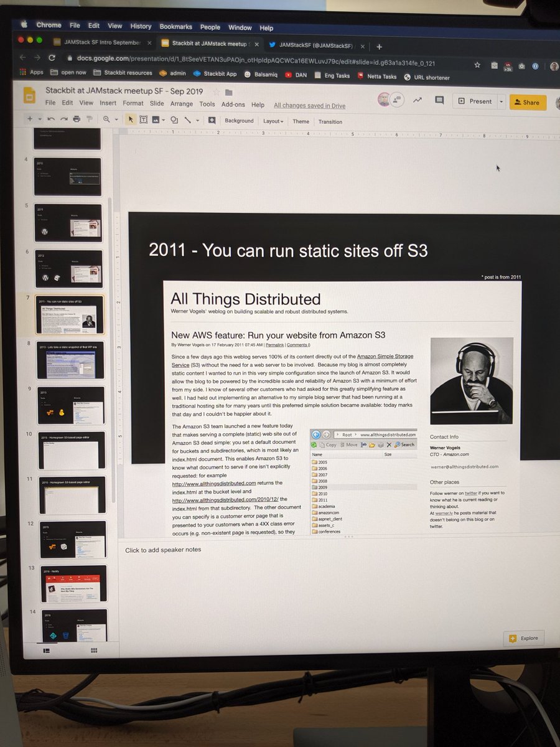This screenshot has height=747, width=560.
Task: Open the Add-ons menu
Action: (x=233, y=105)
